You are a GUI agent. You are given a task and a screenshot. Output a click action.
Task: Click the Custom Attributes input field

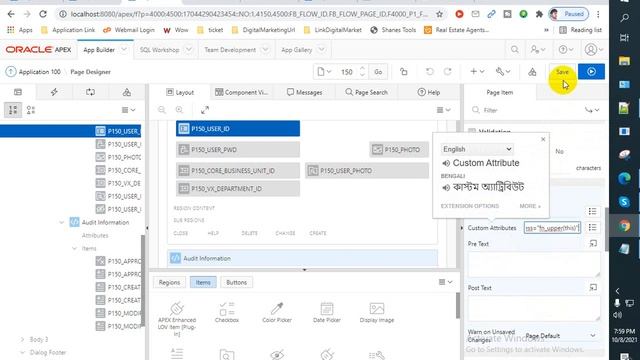[552, 228]
